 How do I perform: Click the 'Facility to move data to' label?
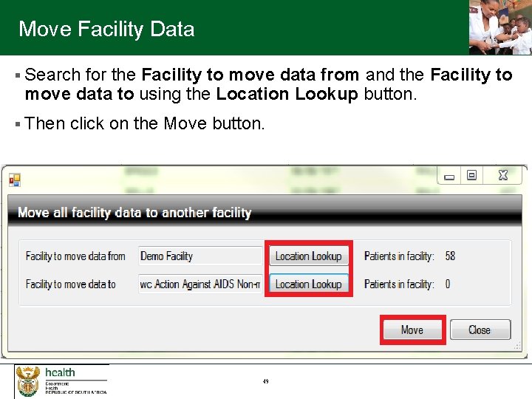click(71, 284)
